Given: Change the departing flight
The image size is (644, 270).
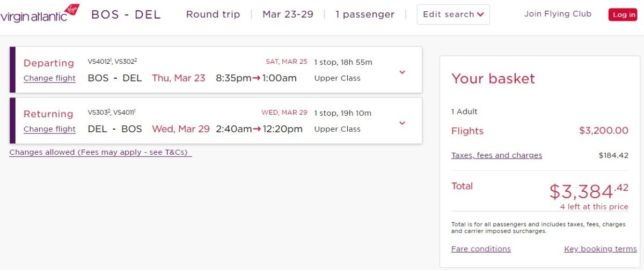Looking at the screenshot, I should [x=49, y=78].
